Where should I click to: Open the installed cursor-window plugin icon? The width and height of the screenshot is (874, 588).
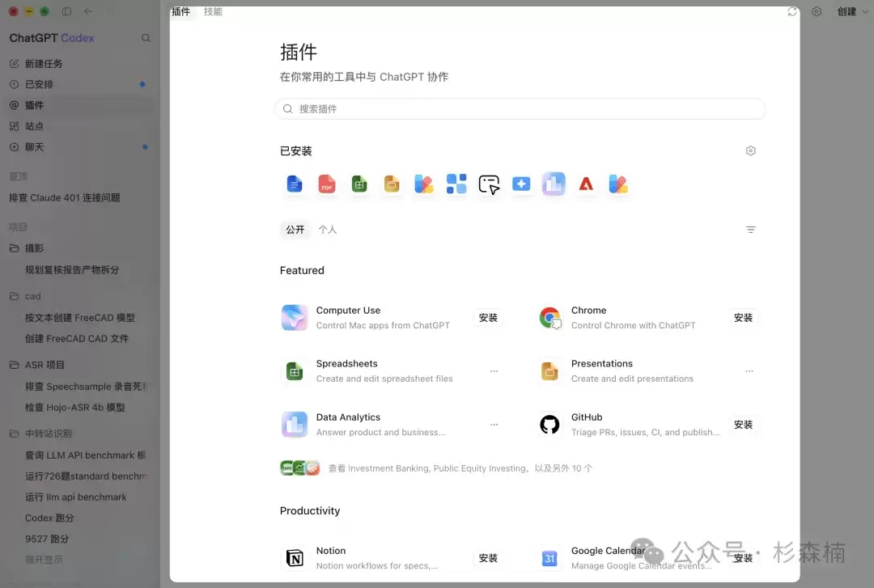click(489, 184)
